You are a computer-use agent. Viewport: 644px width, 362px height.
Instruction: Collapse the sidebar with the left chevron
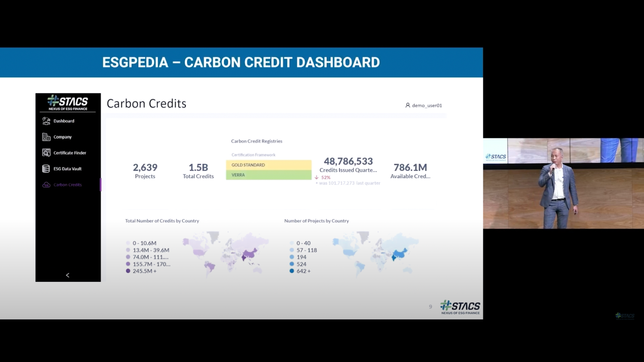68,275
